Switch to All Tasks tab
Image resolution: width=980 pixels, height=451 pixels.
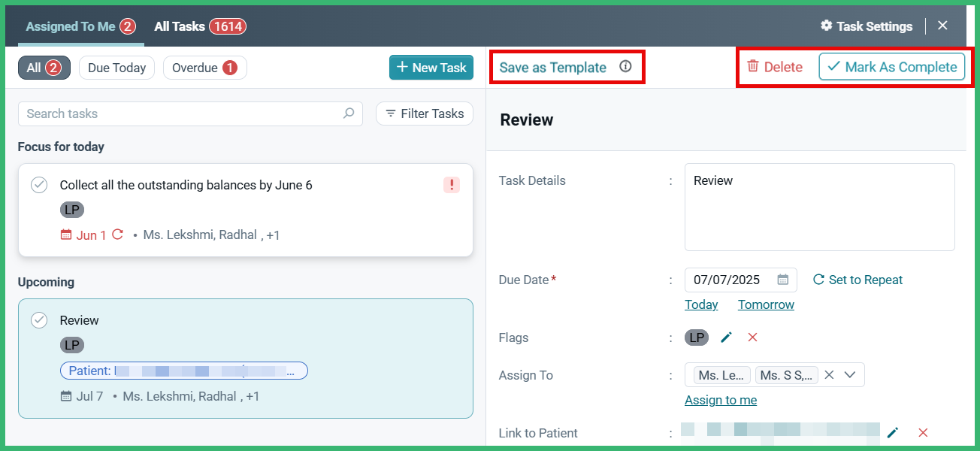(x=200, y=26)
